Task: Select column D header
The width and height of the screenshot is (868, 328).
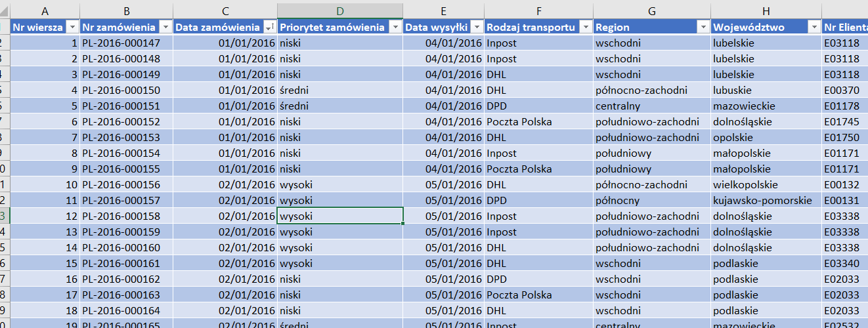Action: point(340,10)
